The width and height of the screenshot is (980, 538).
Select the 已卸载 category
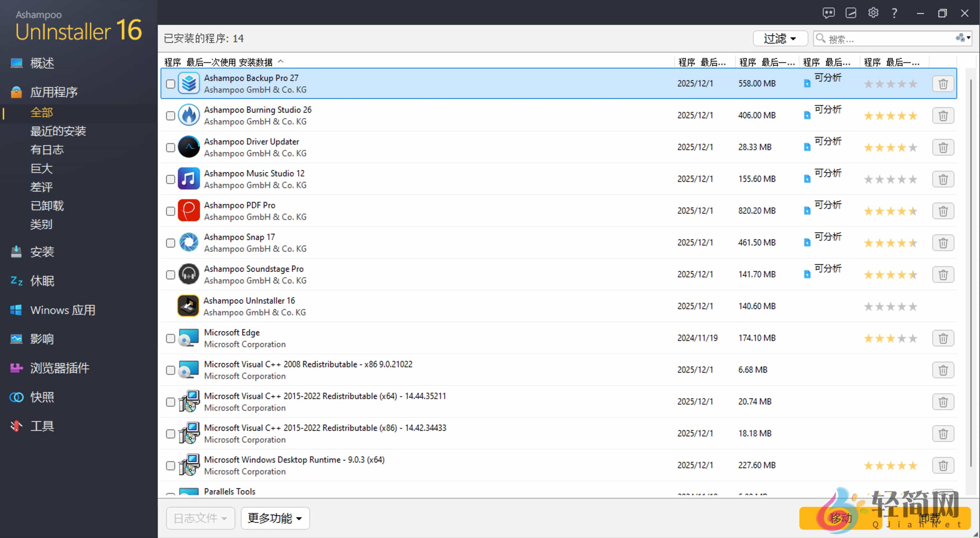pyautogui.click(x=47, y=206)
